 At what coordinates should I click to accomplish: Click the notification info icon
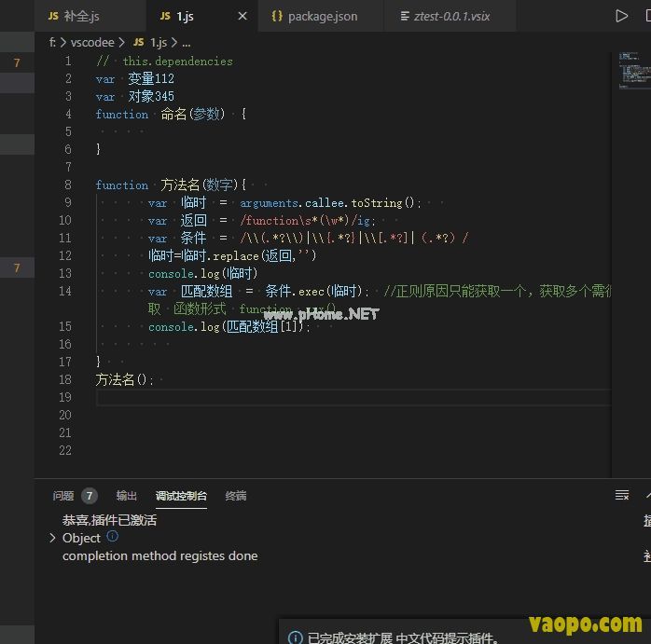[296, 637]
